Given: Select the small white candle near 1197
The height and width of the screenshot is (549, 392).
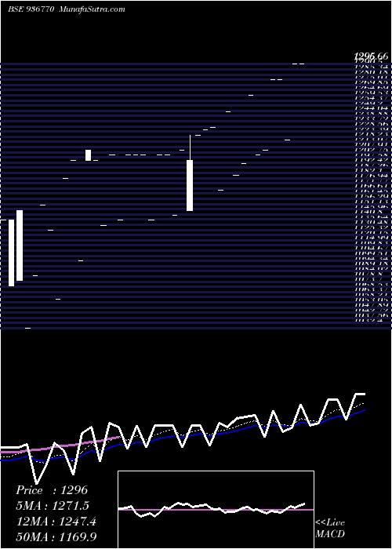Looking at the screenshot, I should click(x=88, y=155).
